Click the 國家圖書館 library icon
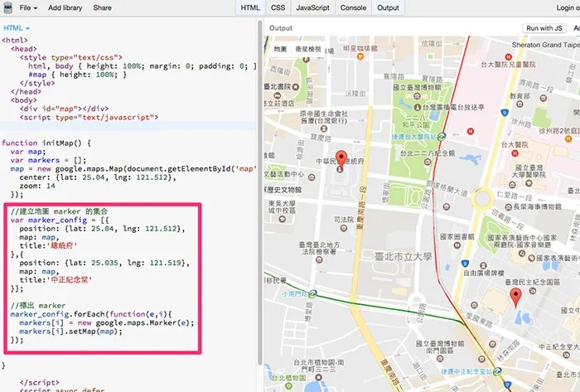This screenshot has width=580, height=392. tap(457, 244)
